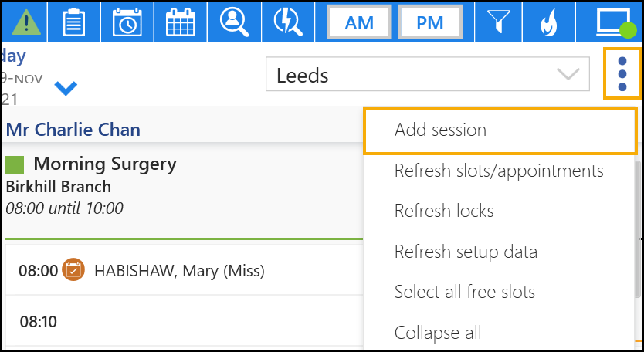Choose Refresh slots/appointments option
Viewport: 644px width, 352px height.
(499, 170)
